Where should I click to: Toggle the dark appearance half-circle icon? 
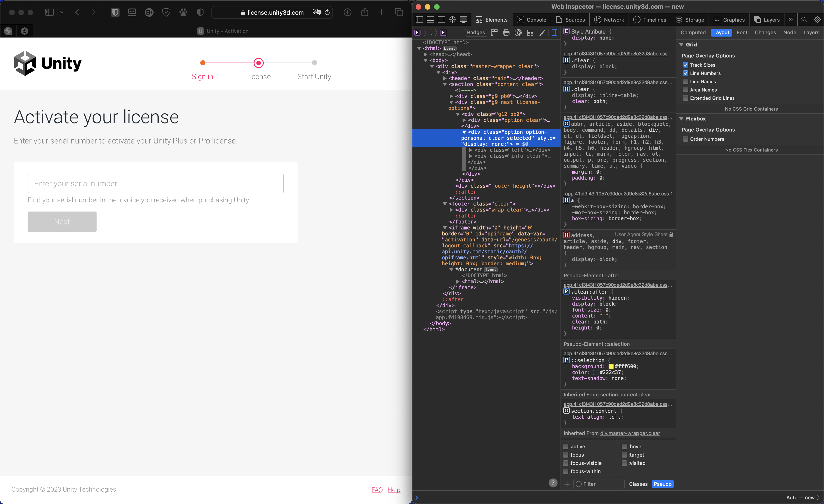coord(518,32)
